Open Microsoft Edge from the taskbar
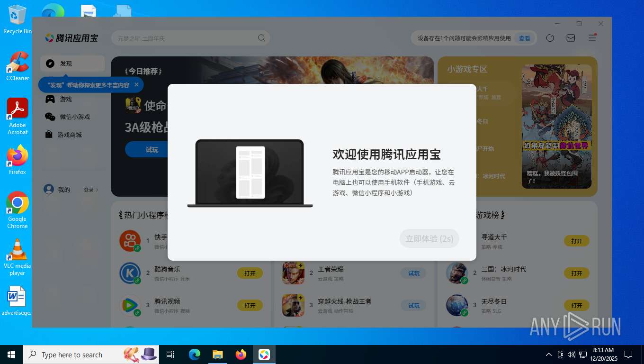Viewport: 644px width, 364px height. tap(194, 355)
